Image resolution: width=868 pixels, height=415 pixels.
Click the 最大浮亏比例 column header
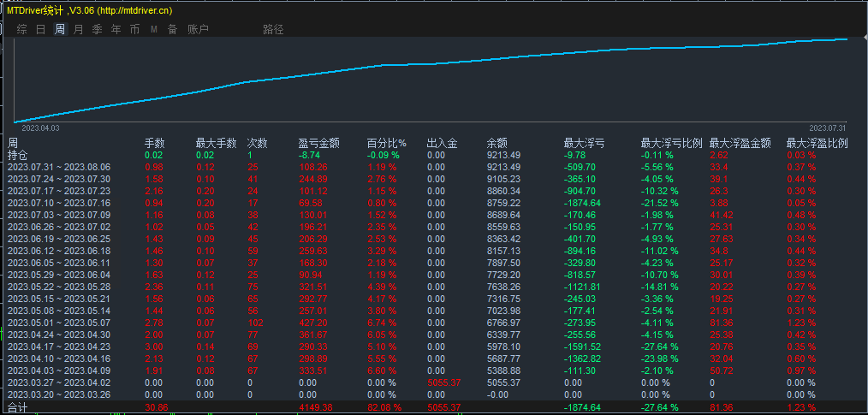tap(671, 143)
